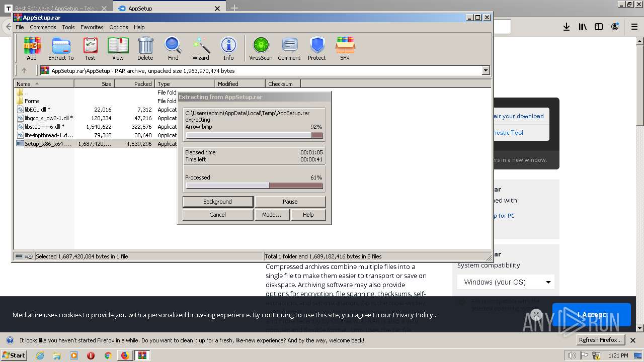Open the Help menu in WinRAR
This screenshot has height=362, width=644.
point(139,27)
